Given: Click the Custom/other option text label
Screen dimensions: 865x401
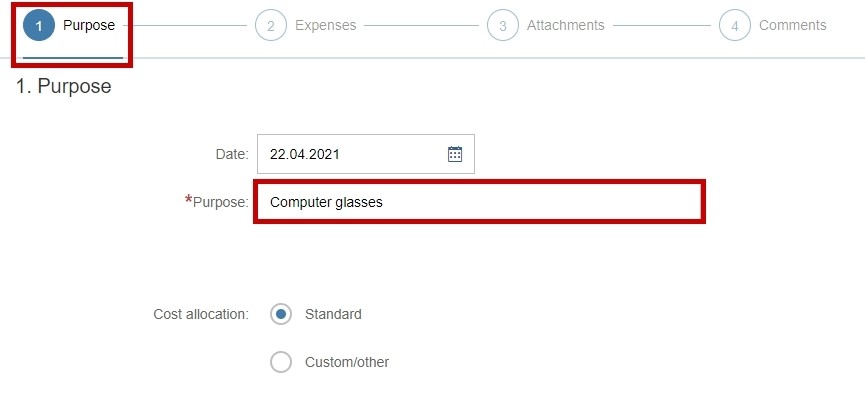Looking at the screenshot, I should click(x=347, y=362).
